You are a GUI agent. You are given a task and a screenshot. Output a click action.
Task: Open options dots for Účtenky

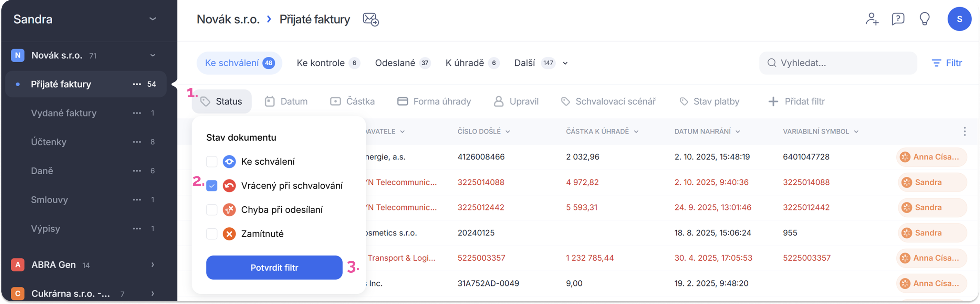(137, 142)
